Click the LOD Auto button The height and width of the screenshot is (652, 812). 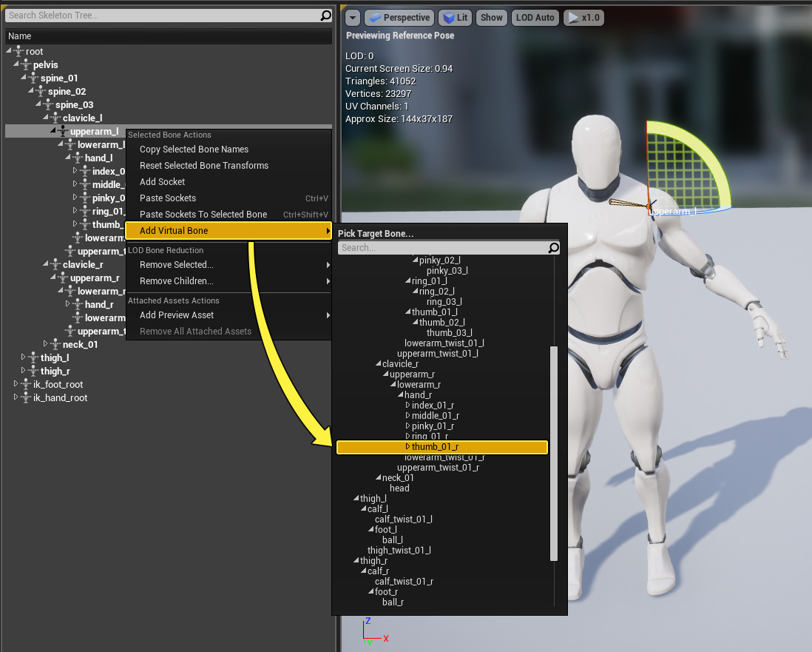click(535, 18)
